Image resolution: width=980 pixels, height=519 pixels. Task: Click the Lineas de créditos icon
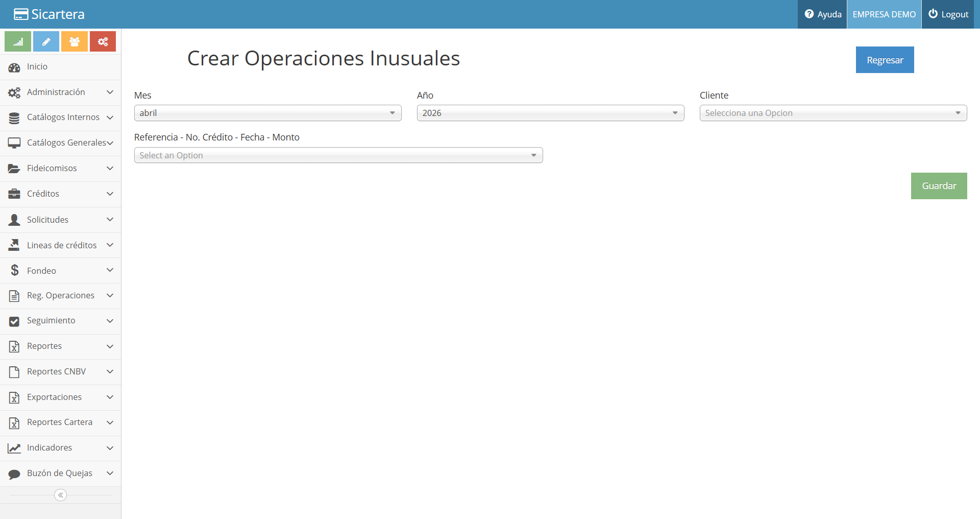(14, 245)
